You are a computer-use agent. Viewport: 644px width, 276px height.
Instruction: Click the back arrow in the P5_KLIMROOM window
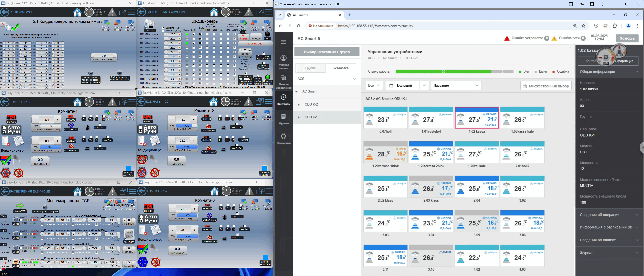pyautogui.click(x=4, y=12)
